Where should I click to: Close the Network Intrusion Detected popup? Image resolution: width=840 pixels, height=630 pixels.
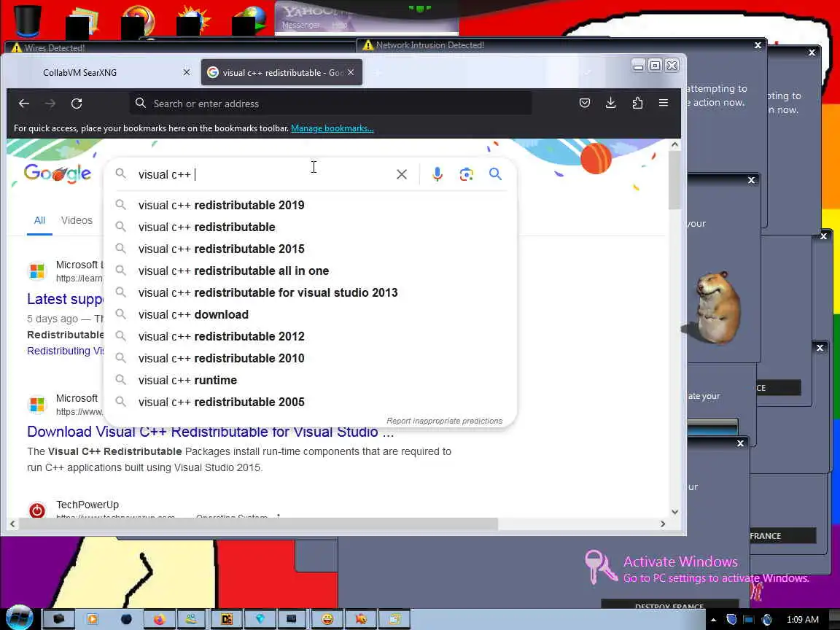(758, 45)
